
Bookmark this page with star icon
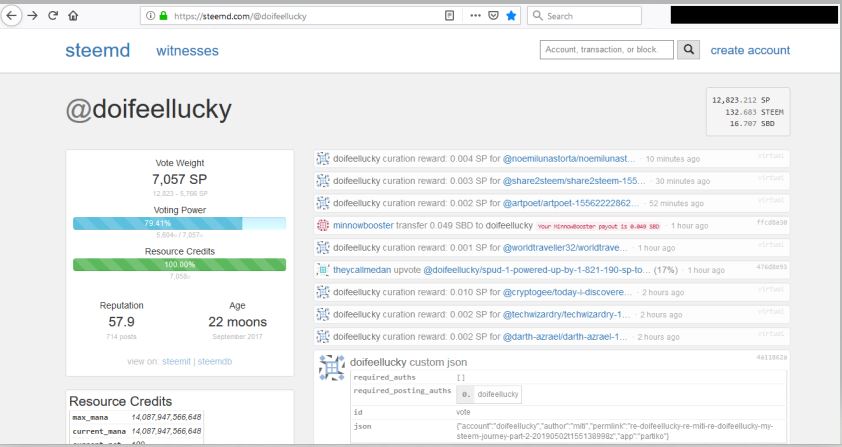511,16
